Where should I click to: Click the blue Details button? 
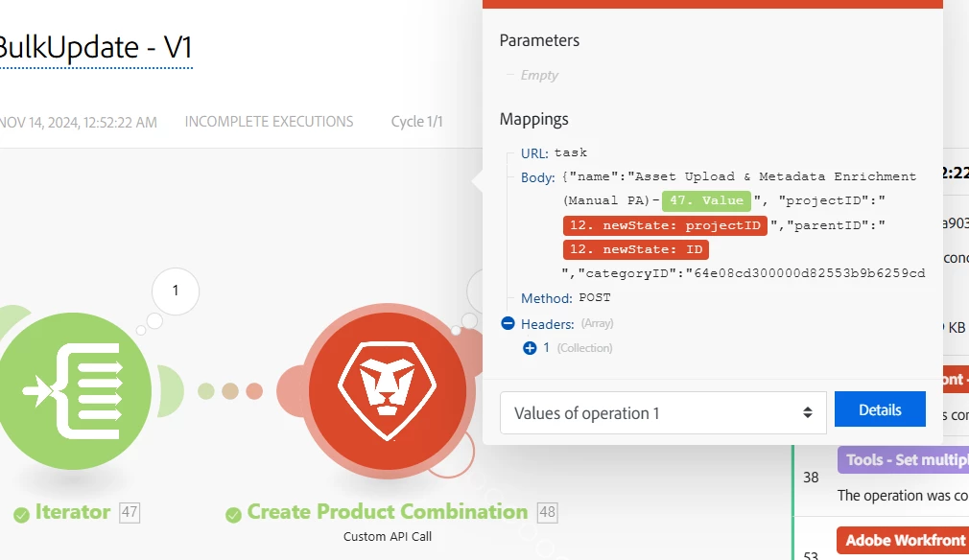click(x=880, y=409)
